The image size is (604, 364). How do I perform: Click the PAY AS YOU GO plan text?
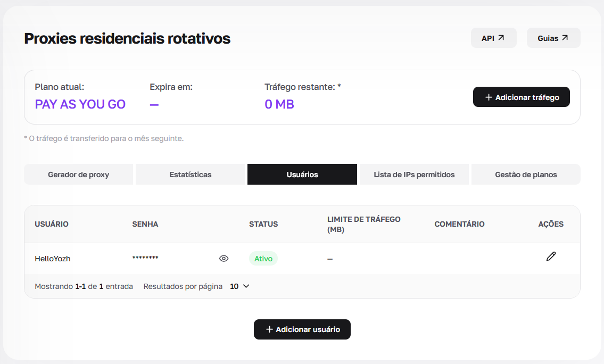[80, 104]
